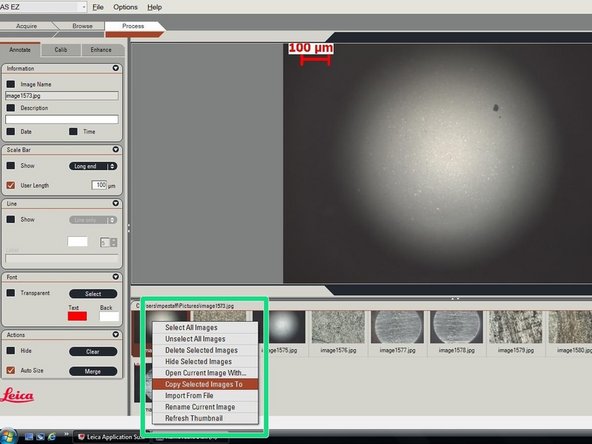Open the Options menu
Screen dimensions: 592x444
[125, 7]
